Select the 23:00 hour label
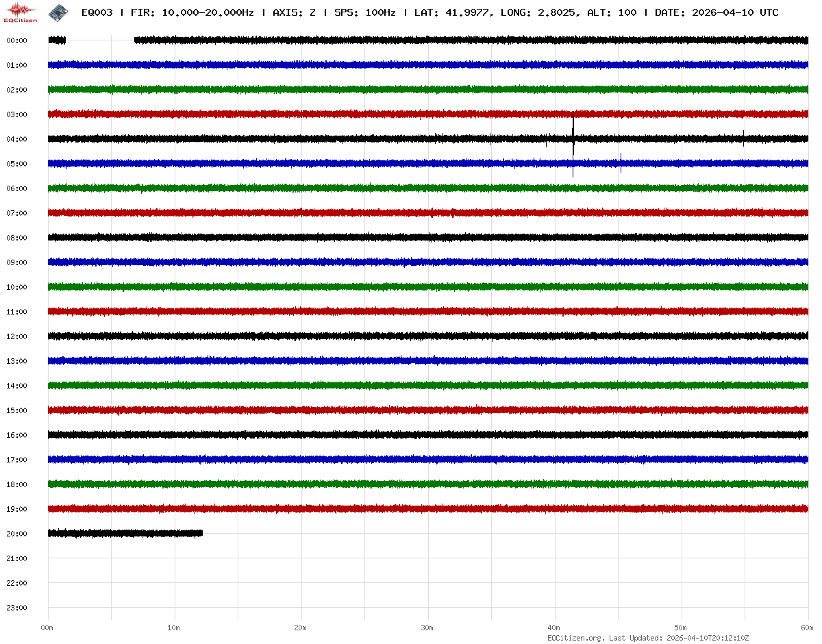 click(16, 608)
